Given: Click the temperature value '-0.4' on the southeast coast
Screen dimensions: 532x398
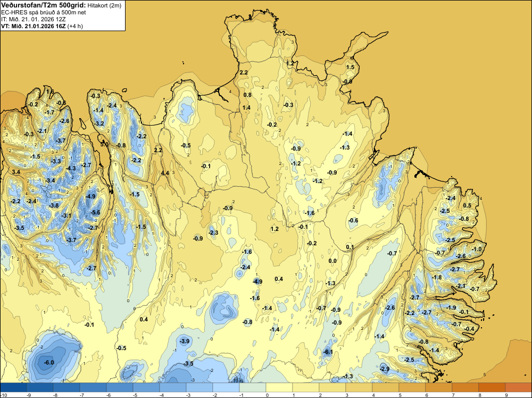Looking at the screenshot, I should pyautogui.click(x=470, y=329).
